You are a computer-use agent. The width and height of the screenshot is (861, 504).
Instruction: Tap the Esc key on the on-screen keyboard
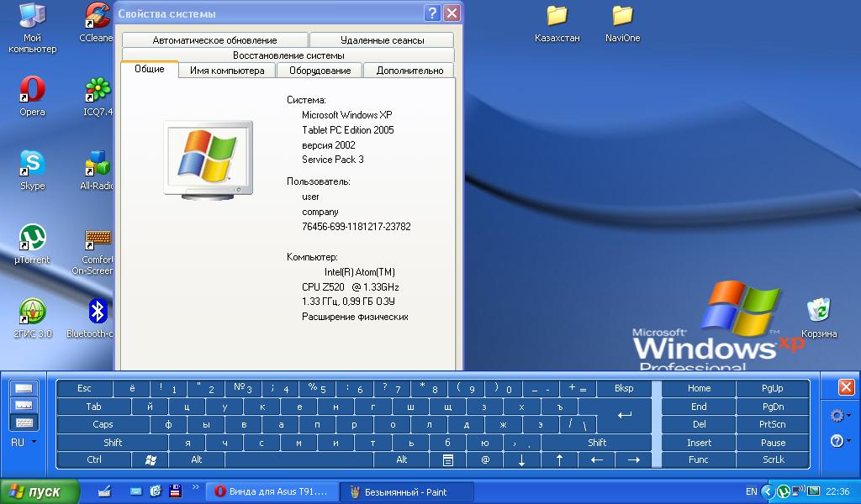tap(84, 388)
